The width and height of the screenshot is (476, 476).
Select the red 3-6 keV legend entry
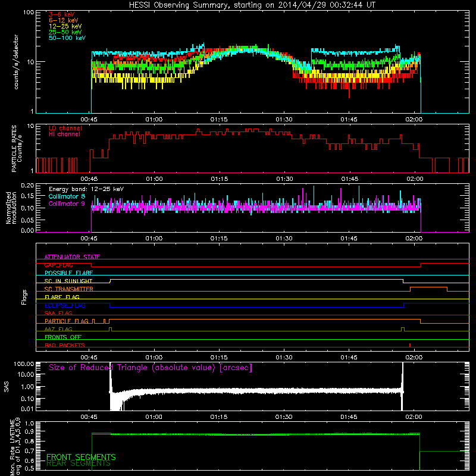tap(61, 14)
